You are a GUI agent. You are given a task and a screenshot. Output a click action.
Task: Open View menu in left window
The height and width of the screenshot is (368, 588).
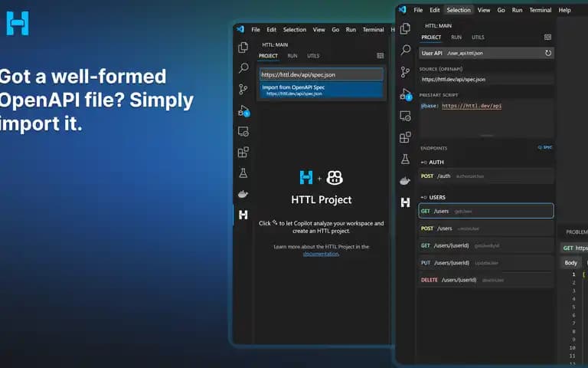[318, 29]
